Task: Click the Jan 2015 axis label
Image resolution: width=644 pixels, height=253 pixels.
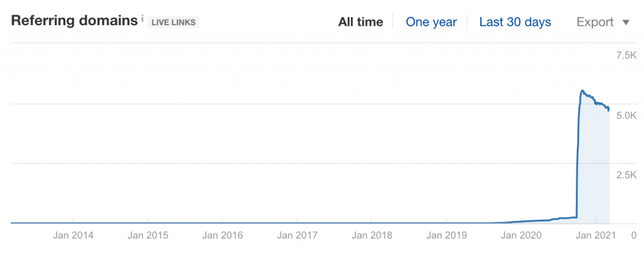Action: (147, 235)
